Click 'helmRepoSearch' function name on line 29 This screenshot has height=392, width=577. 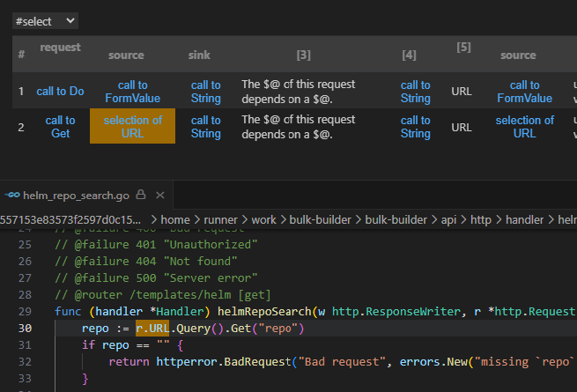tap(264, 312)
